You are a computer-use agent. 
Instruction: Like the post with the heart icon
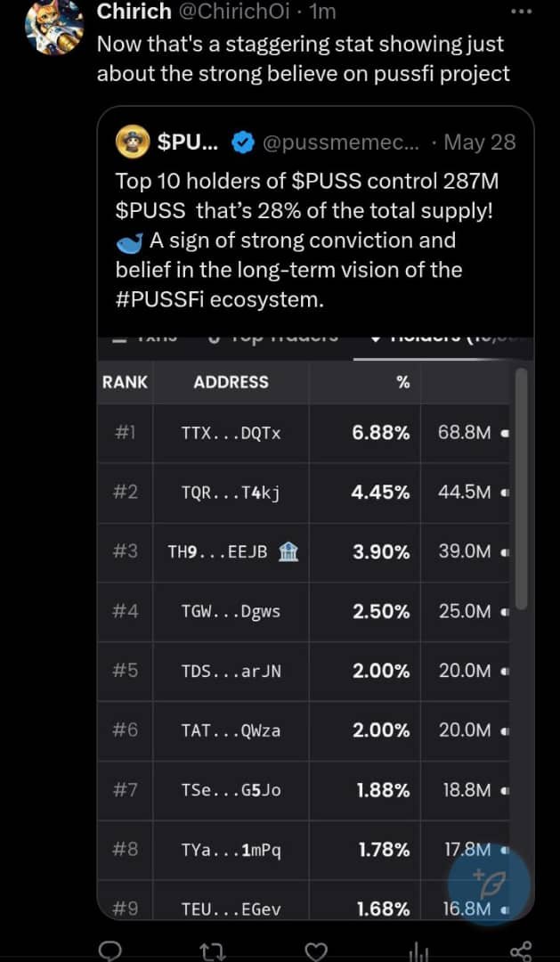[x=316, y=951]
